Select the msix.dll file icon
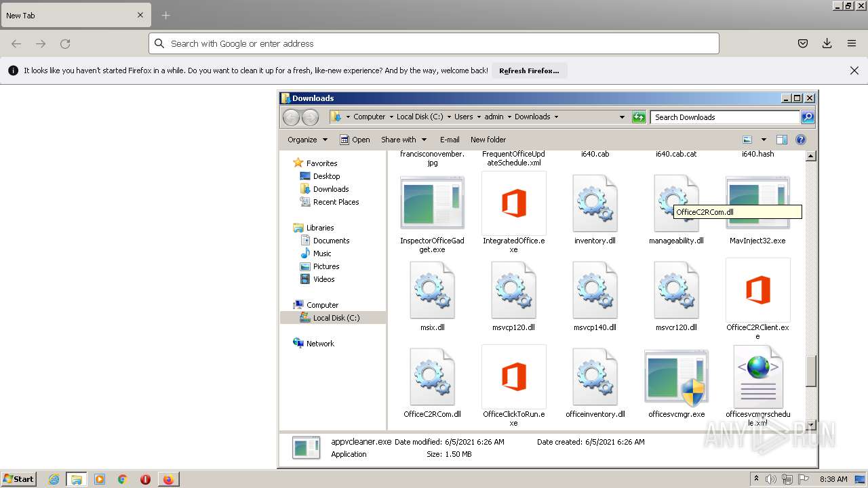The width and height of the screenshot is (868, 488). click(432, 290)
